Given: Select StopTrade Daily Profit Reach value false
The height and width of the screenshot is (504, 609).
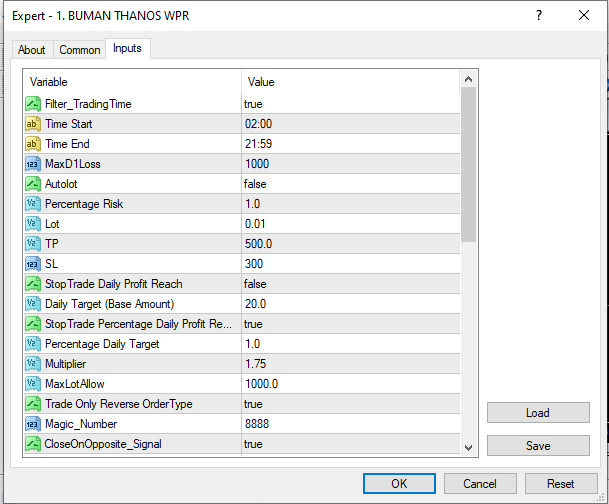Looking at the screenshot, I should click(255, 284).
